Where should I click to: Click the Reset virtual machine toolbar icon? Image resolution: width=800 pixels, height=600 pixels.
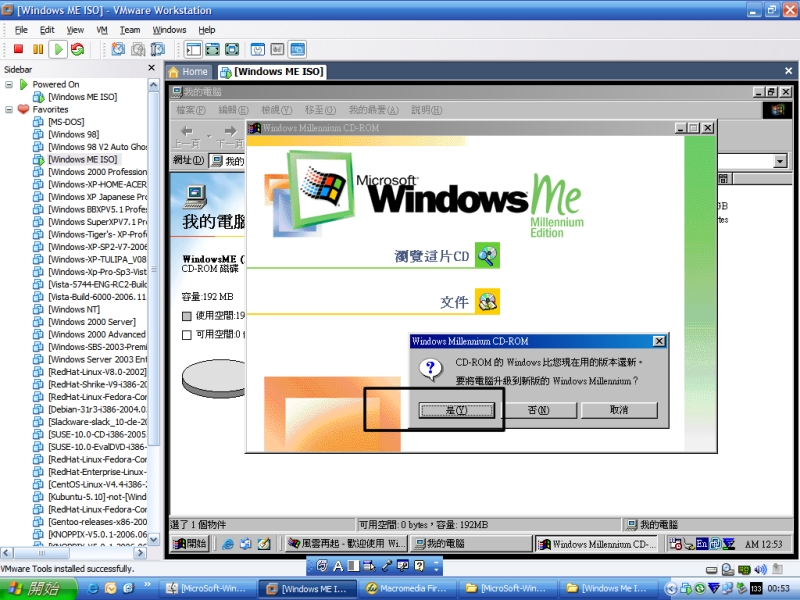(x=78, y=49)
